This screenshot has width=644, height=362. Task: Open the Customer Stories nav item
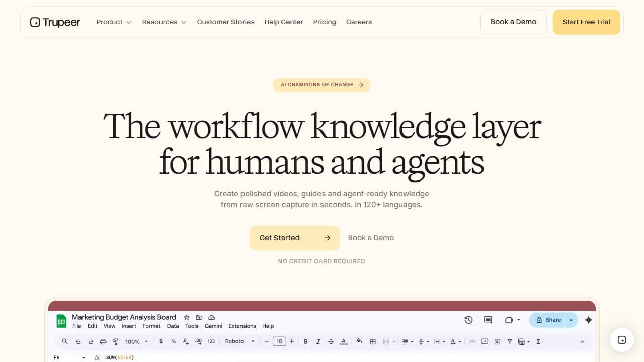pyautogui.click(x=226, y=22)
